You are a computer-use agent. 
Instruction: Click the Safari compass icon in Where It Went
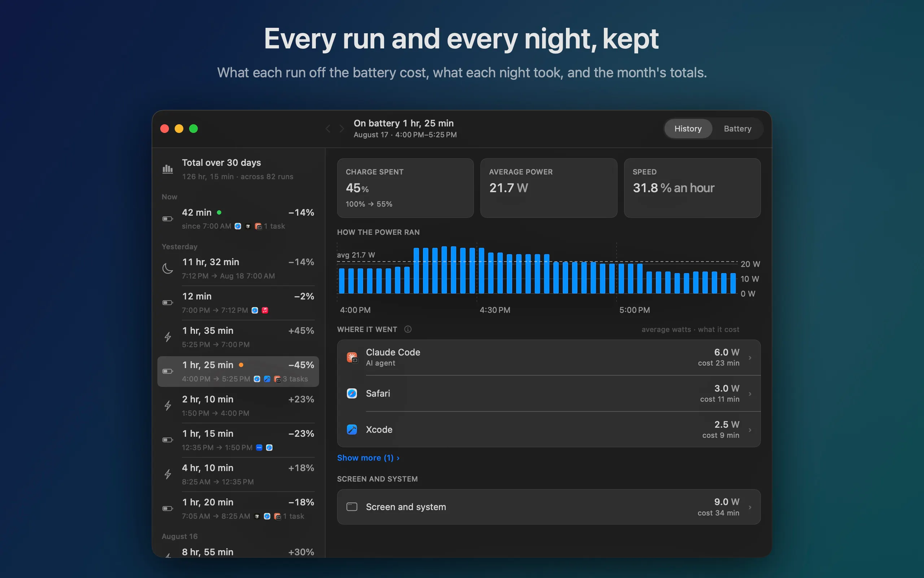[x=352, y=393]
